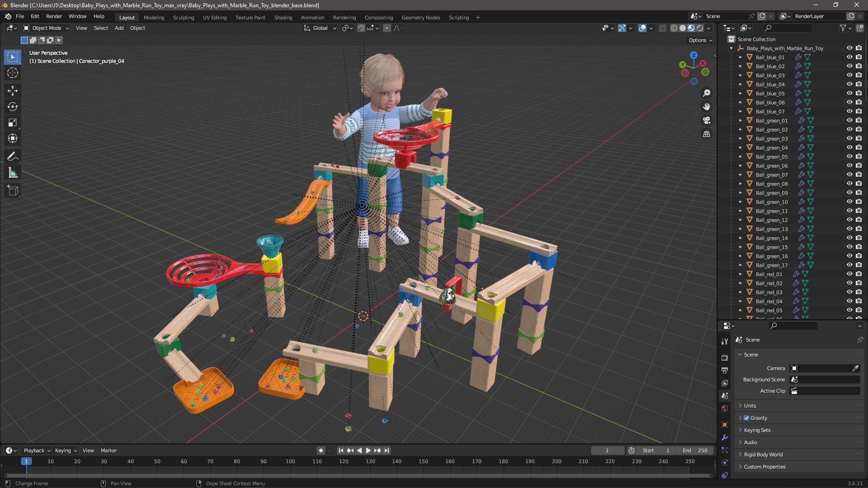Select the Move tool
Screen dimensions: 868x488
pyautogui.click(x=12, y=91)
